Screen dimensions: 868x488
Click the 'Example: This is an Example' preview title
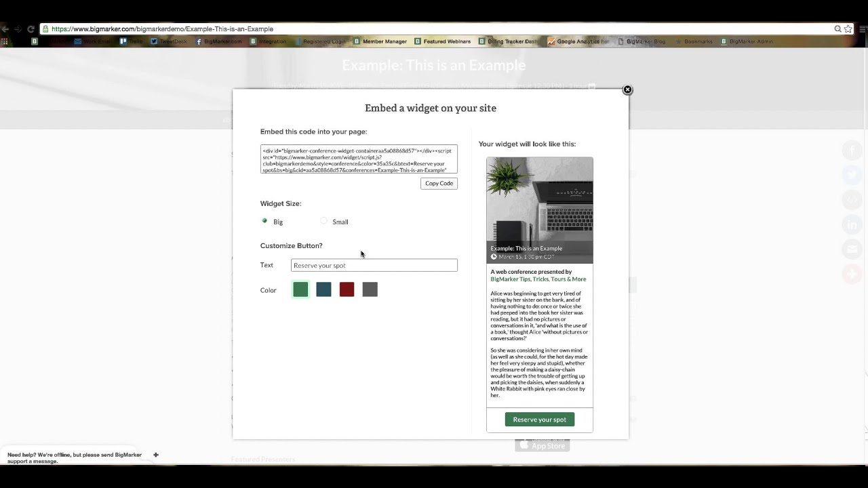tap(526, 248)
